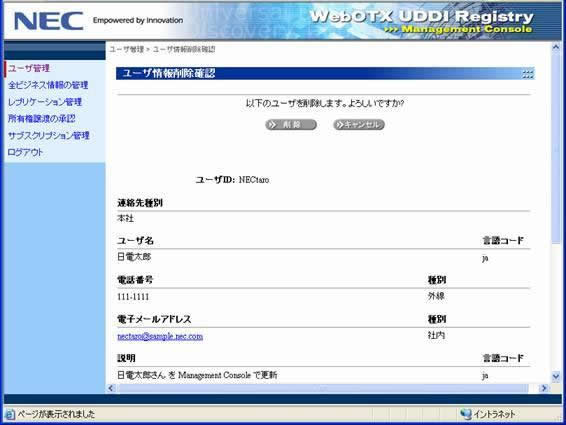Viewport: 566px width, 425px height.
Task: Click ユーザ管理 in the breadcrumb
Action: coord(127,49)
